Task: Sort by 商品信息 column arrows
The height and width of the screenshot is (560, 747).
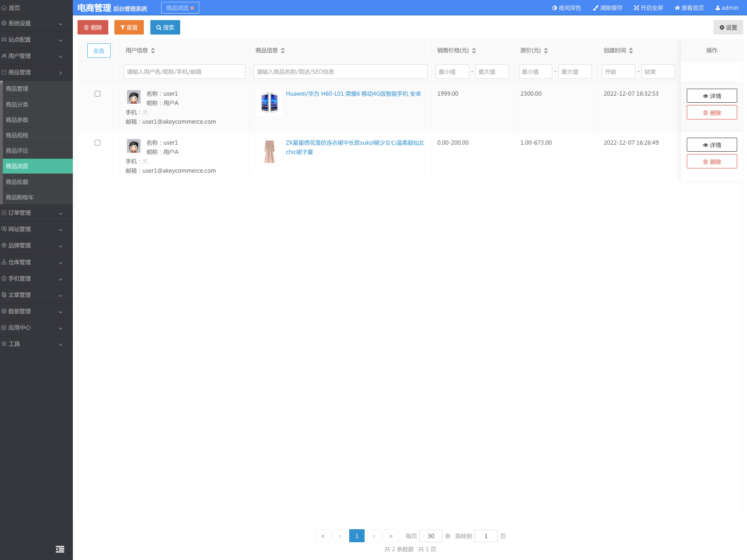Action: (282, 50)
